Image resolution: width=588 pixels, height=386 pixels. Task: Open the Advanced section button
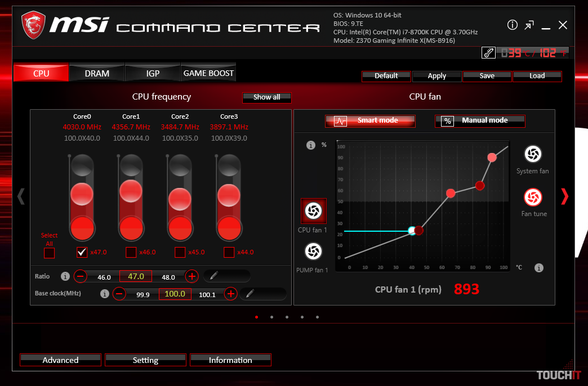(60, 360)
